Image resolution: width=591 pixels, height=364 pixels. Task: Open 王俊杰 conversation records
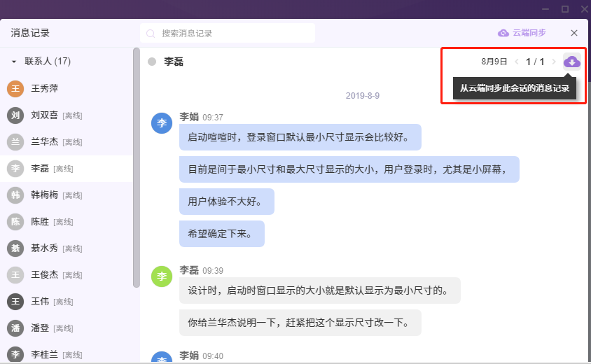tap(44, 275)
